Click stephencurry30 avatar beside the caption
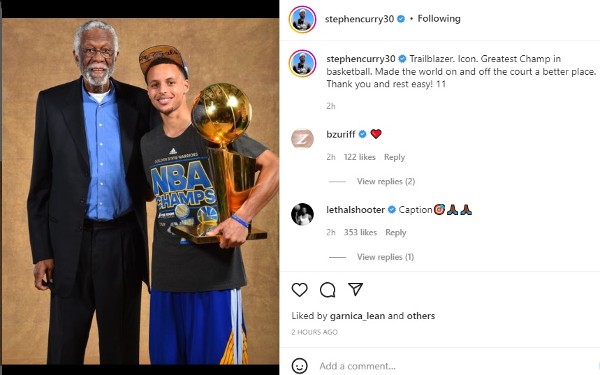This screenshot has height=375, width=600. point(302,63)
